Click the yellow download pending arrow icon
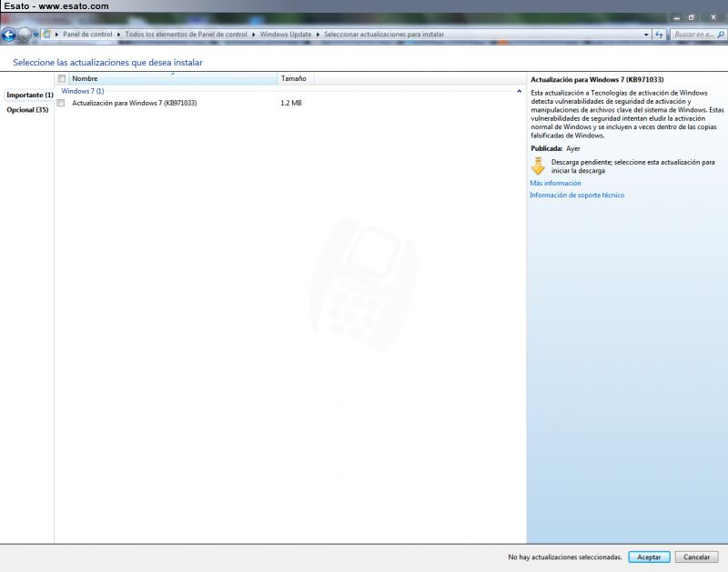 pyautogui.click(x=538, y=166)
